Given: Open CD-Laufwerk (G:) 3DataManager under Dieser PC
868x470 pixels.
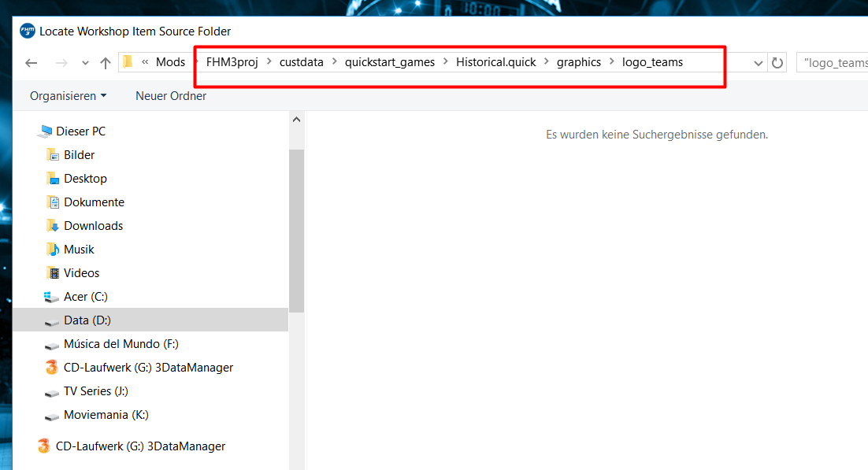Looking at the screenshot, I should pyautogui.click(x=148, y=368).
